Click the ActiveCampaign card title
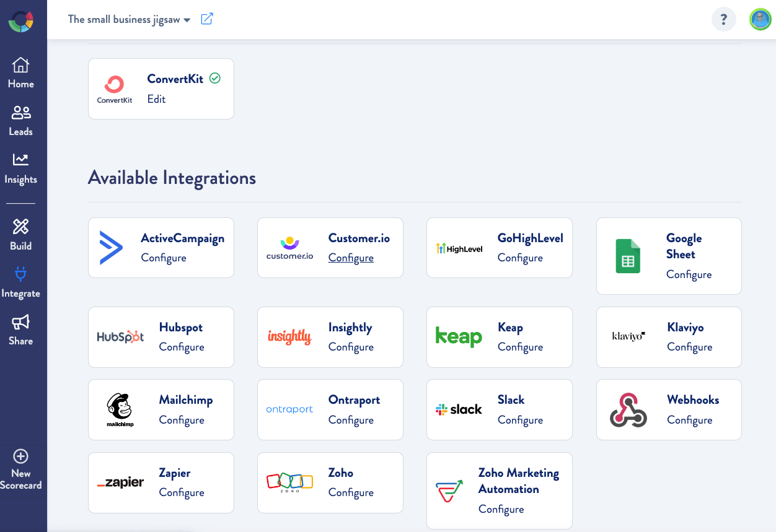776x532 pixels. point(183,238)
